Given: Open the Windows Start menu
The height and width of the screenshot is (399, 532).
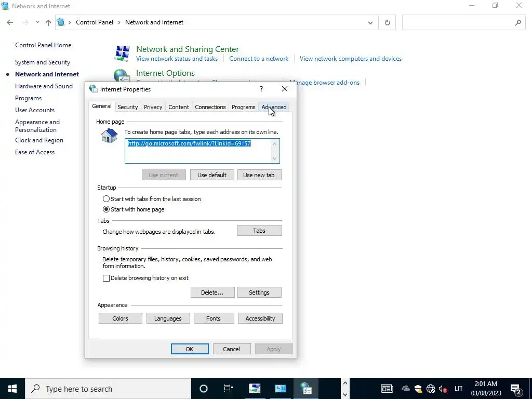Looking at the screenshot, I should point(12,389).
